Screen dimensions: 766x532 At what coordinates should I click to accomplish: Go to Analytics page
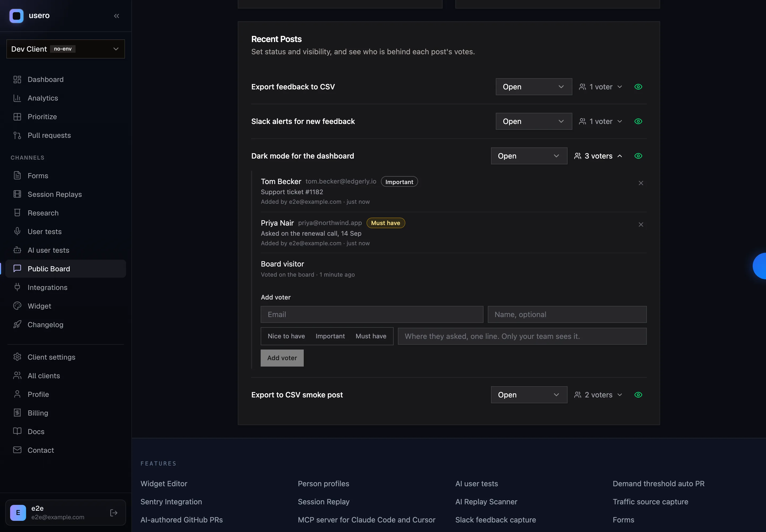point(66,98)
